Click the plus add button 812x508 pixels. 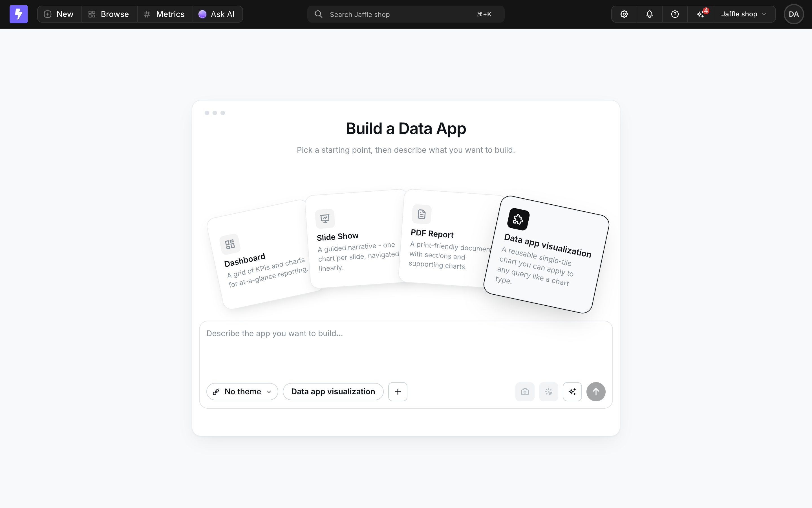[398, 391]
